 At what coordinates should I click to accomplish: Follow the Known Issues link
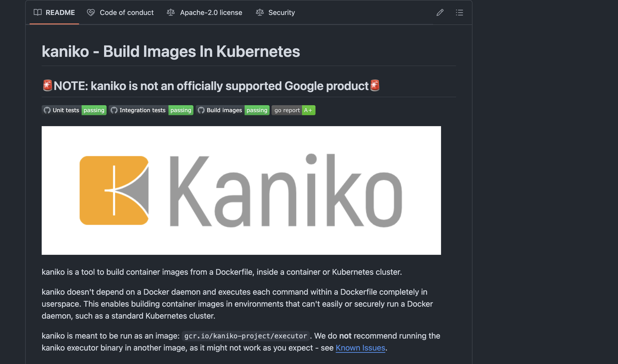pos(360,348)
